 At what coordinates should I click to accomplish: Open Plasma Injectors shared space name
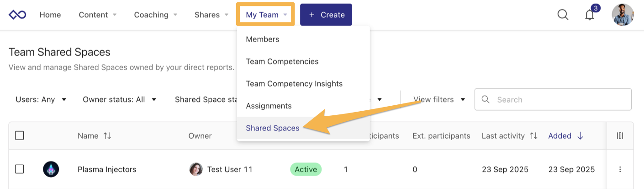point(107,169)
